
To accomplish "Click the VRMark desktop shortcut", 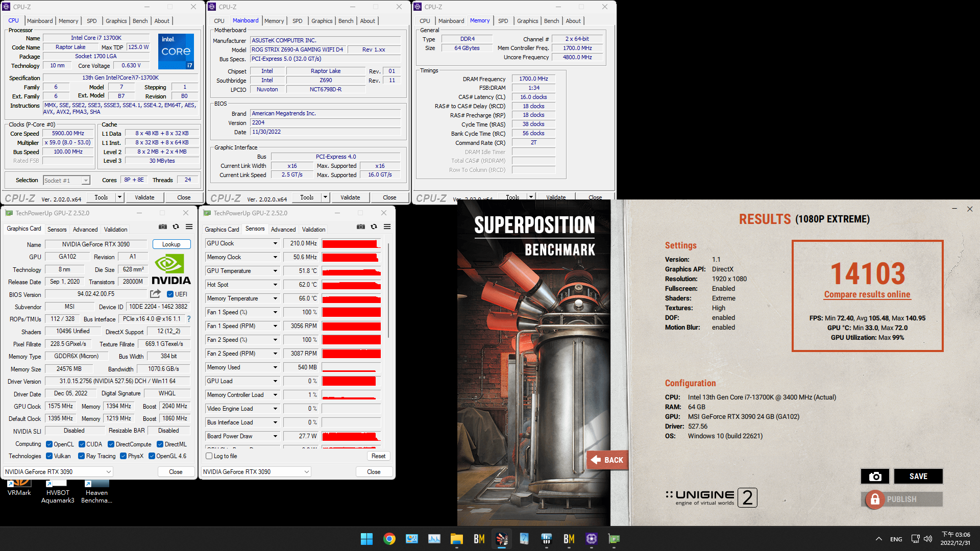I will 19,488.
